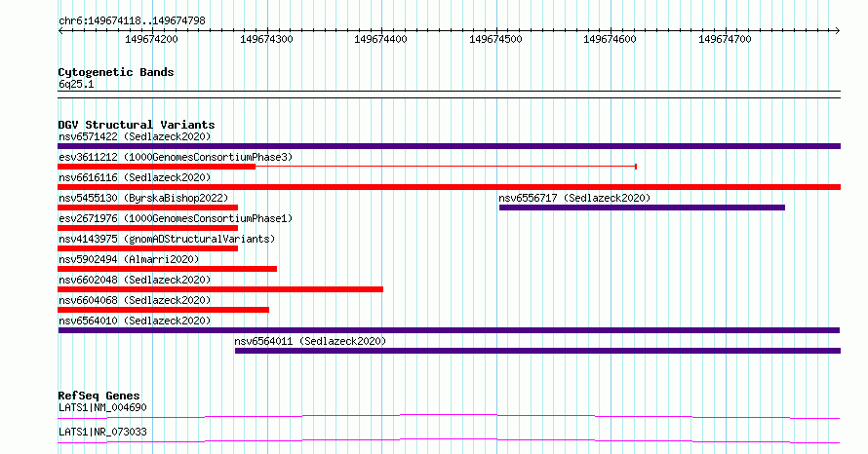Open variant label nsv6564011 (Sedlazeck2020)
868x454 pixels.
point(310,341)
